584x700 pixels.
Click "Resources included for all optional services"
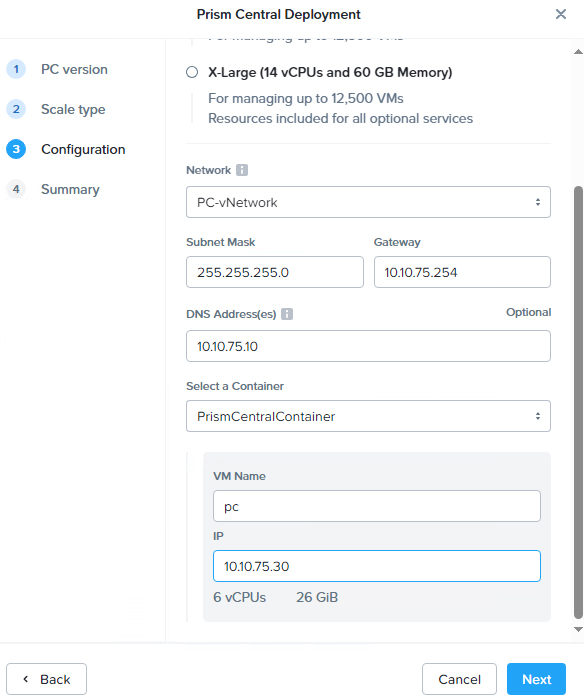[340, 118]
